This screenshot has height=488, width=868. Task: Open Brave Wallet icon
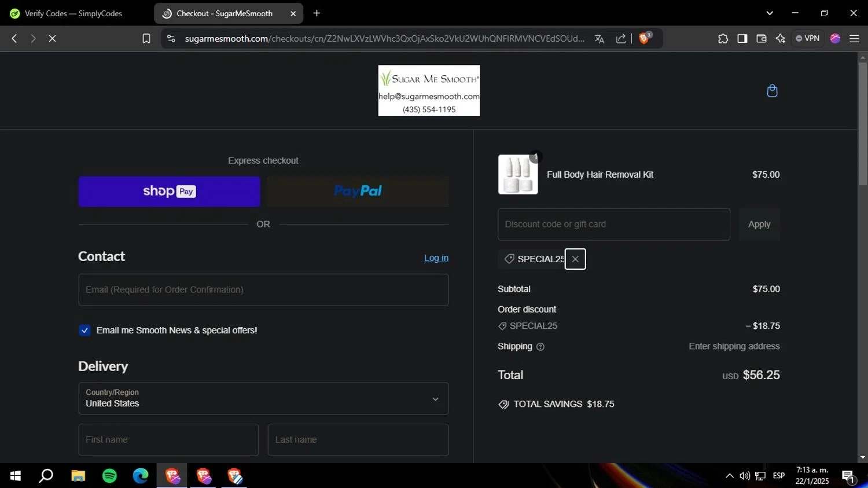[x=762, y=38]
